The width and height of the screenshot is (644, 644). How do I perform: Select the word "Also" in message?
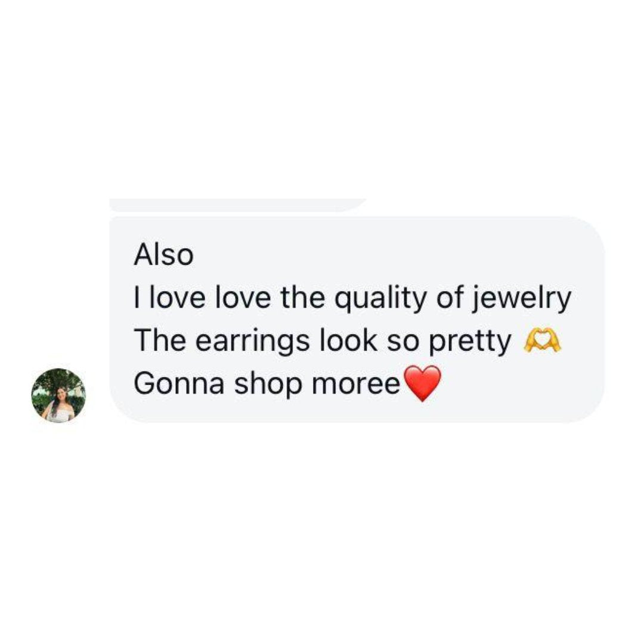pyautogui.click(x=163, y=255)
